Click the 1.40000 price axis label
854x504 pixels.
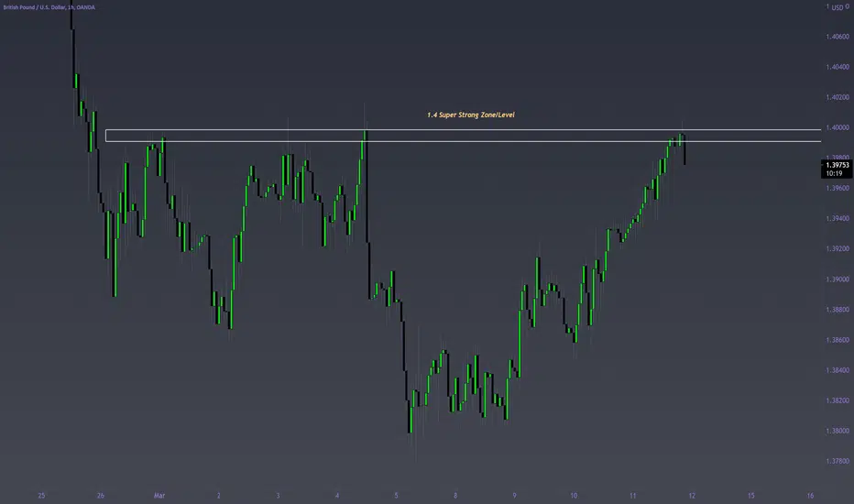coord(838,127)
